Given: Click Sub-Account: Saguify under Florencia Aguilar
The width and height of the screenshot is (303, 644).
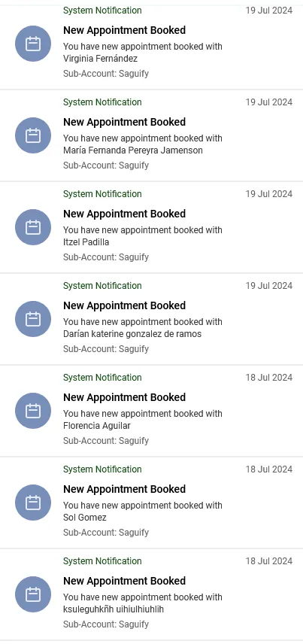Looking at the screenshot, I should click(x=106, y=441).
